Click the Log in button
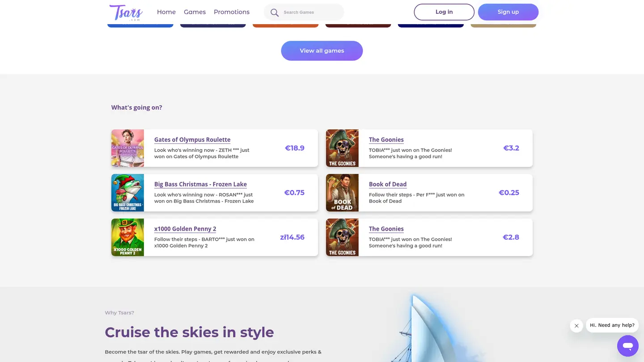The width and height of the screenshot is (644, 362). [x=444, y=12]
